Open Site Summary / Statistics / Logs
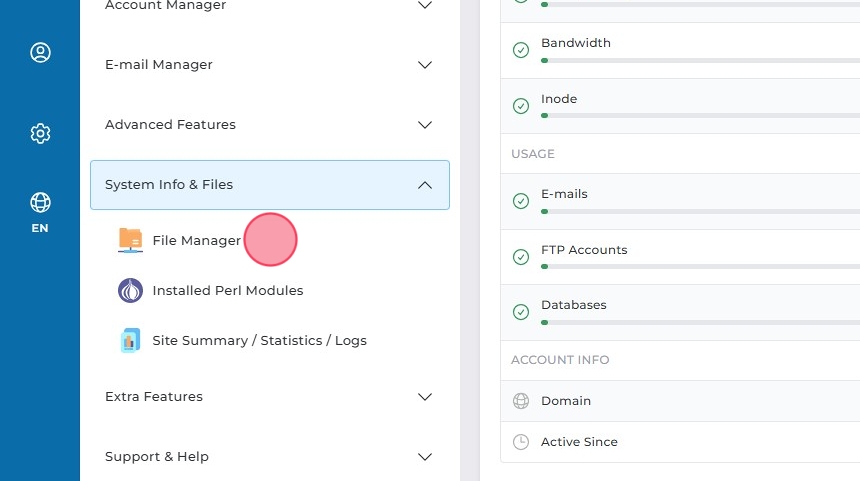860x481 pixels. coord(259,341)
